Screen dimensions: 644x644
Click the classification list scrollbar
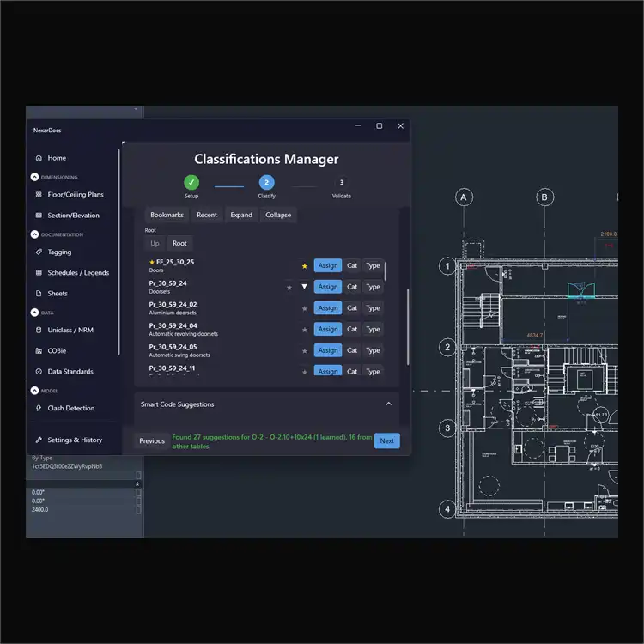(386, 271)
